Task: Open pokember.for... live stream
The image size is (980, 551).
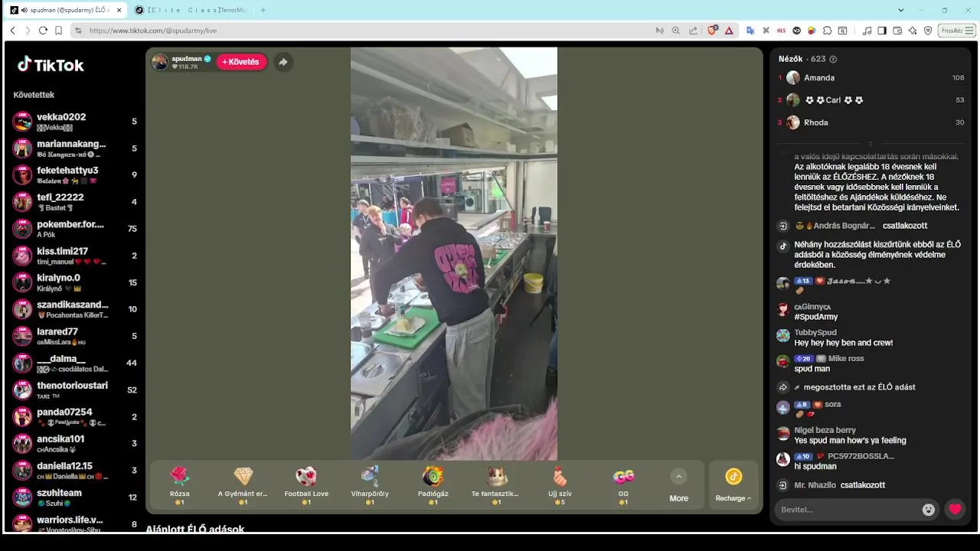Action: 76,229
